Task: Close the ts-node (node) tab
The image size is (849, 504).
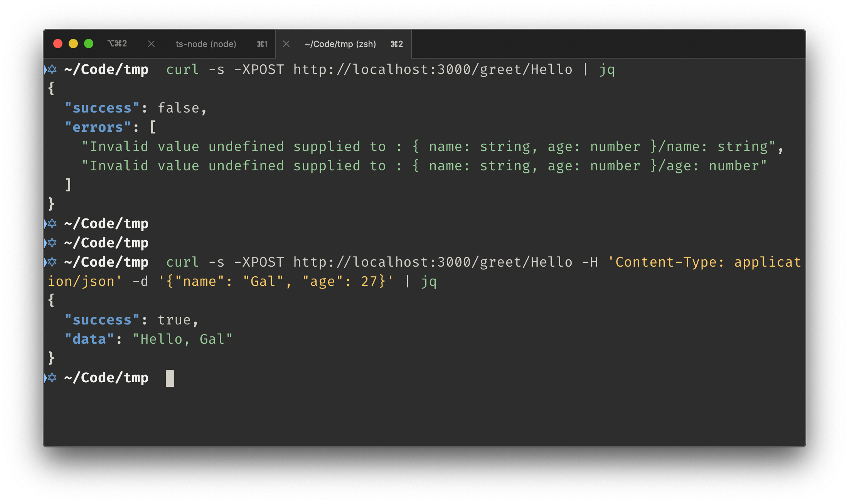Action: (x=151, y=44)
